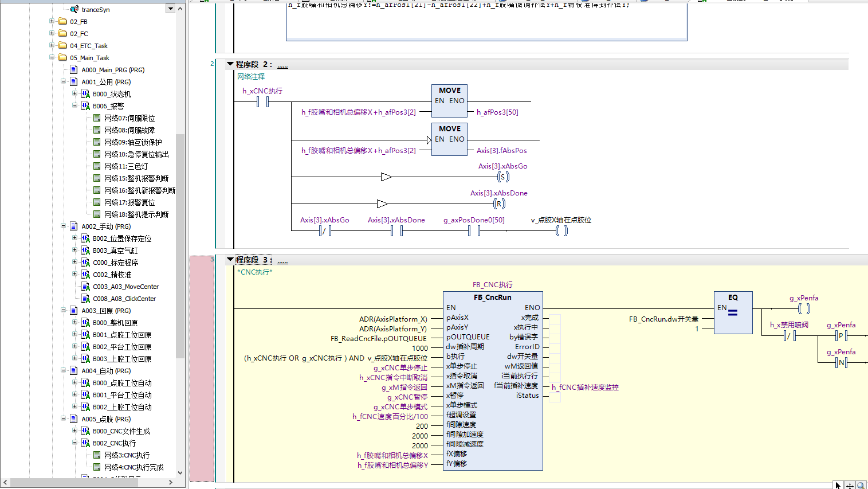This screenshot has width=868, height=489.
Task: Click the B000_状态机 ladder action icon
Action: pyautogui.click(x=85, y=93)
